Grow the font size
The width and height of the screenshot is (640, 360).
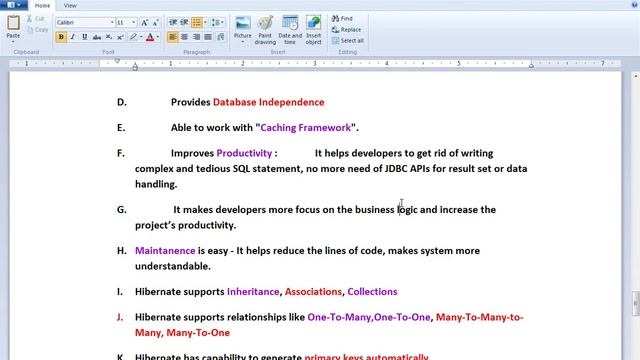pos(144,23)
